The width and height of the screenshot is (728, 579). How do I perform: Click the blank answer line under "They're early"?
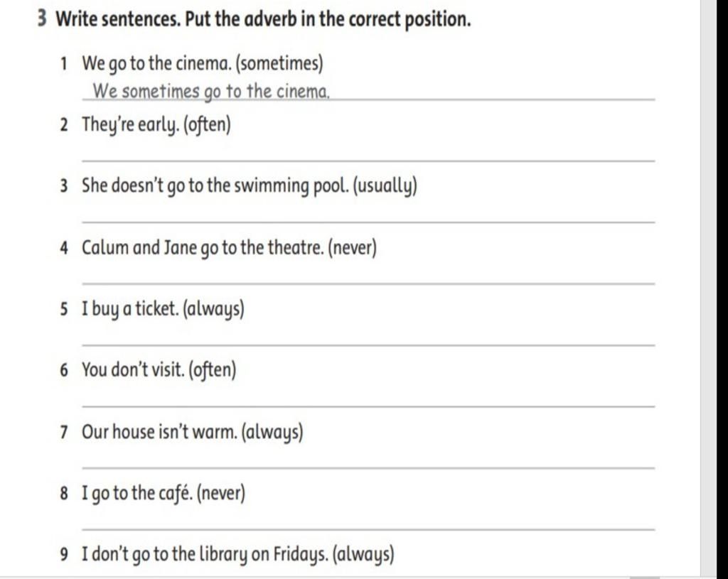coord(368,161)
